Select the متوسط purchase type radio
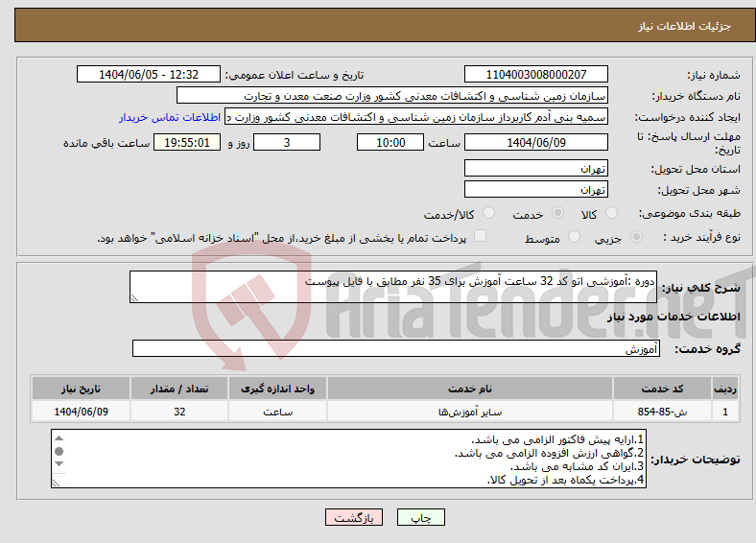 574,237
